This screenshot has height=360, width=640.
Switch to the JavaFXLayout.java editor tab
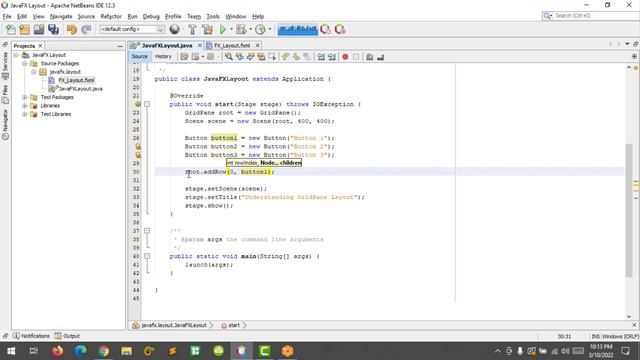coord(167,45)
